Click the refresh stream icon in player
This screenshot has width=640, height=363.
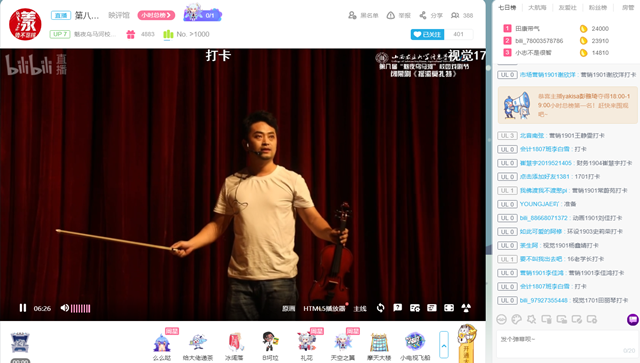(380, 308)
